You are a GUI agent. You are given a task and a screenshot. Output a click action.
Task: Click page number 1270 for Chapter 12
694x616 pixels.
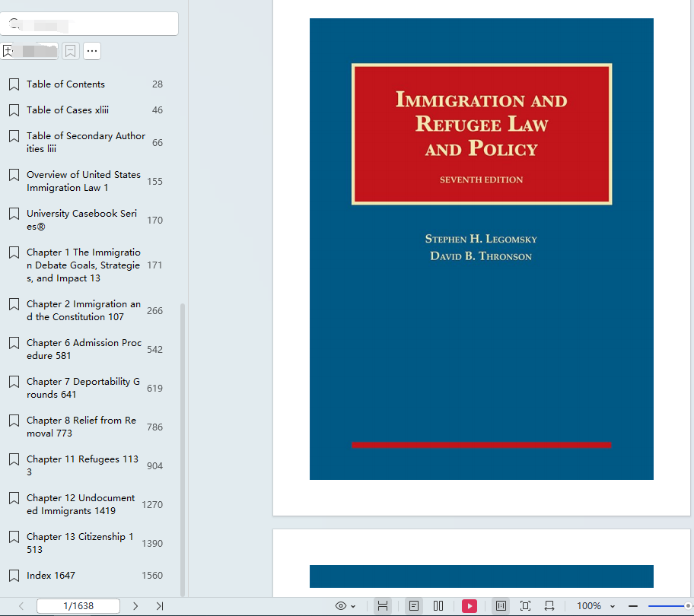tap(152, 504)
